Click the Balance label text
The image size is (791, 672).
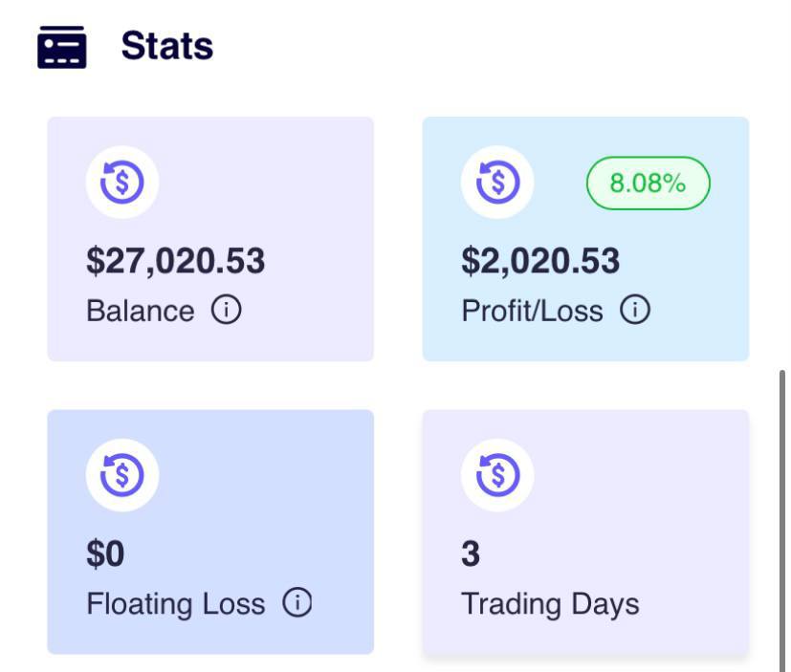[x=140, y=312]
